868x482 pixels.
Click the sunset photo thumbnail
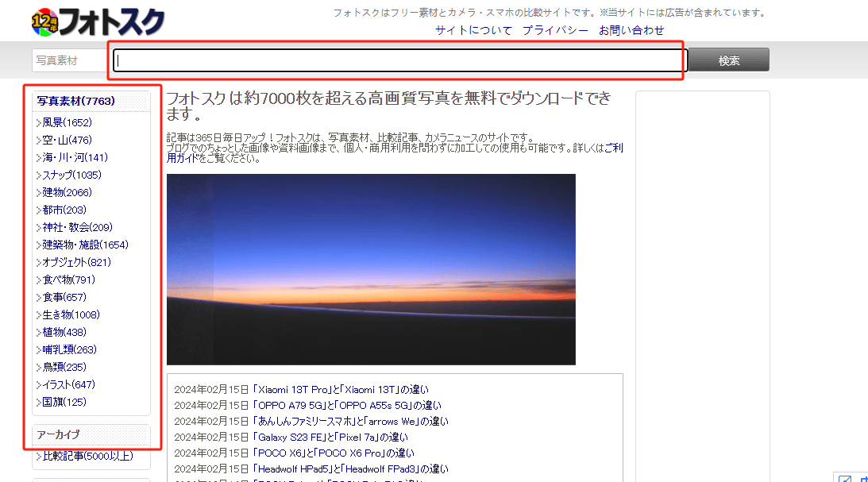click(370, 269)
